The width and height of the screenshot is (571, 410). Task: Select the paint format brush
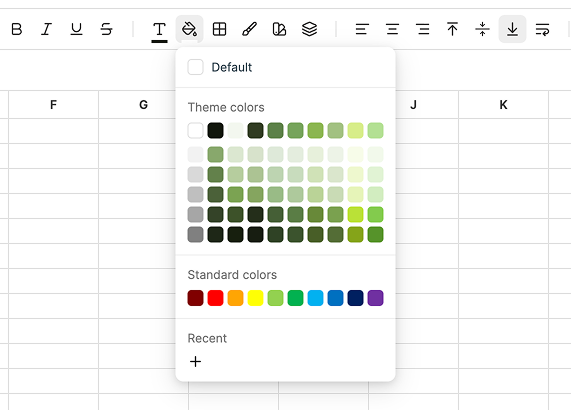(x=249, y=29)
